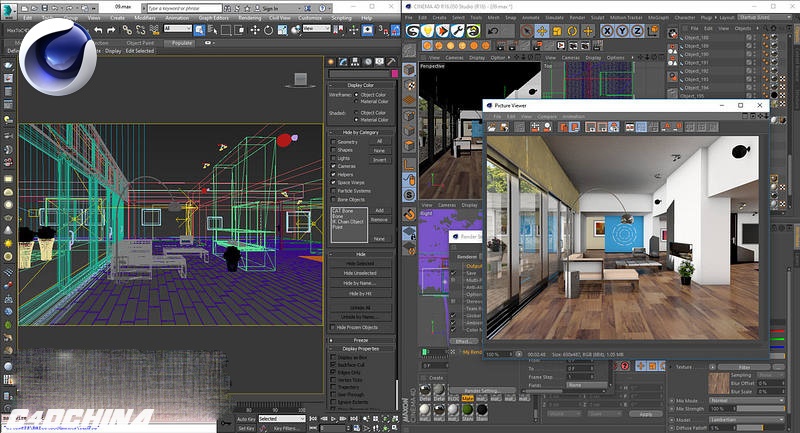Select the Unlink Selection tool in 3ds Max
800x433 pixels.
140,31
